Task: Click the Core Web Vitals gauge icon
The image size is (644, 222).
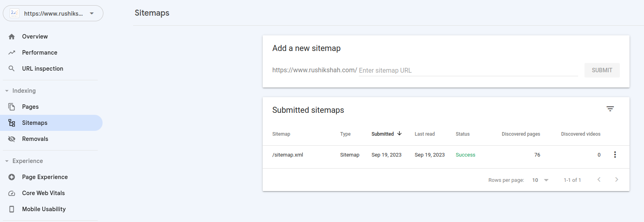Action: (x=12, y=193)
